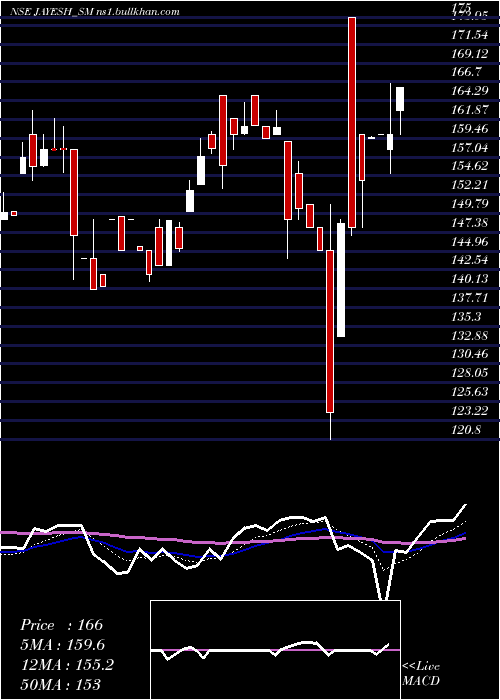Viewport: 500px width, 700px height.
Task: Click the 161.87 price axis label
Action: point(468,110)
